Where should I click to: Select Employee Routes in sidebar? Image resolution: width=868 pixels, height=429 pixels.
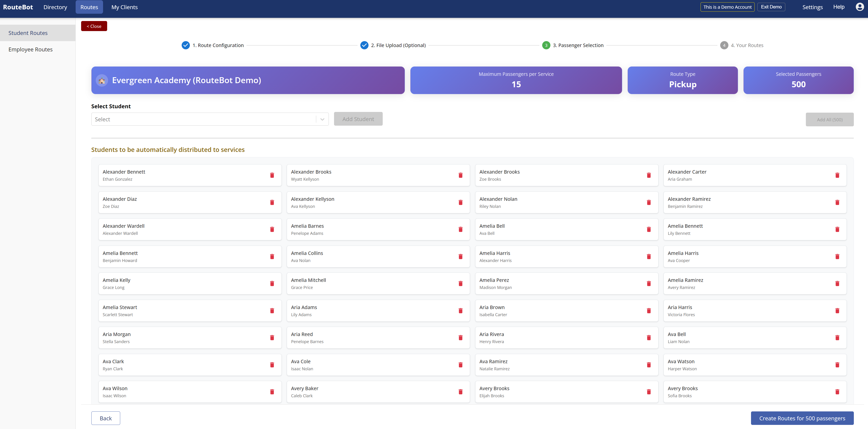(x=30, y=50)
